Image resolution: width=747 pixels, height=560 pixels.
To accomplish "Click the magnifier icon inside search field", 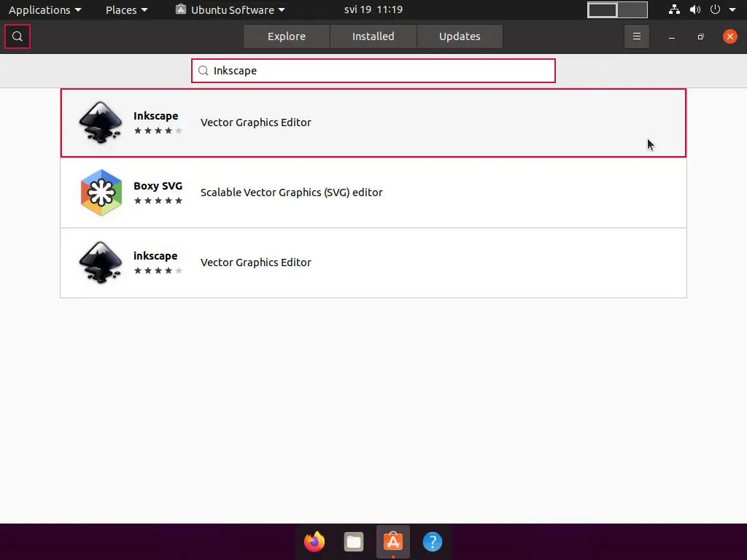I will (x=204, y=71).
